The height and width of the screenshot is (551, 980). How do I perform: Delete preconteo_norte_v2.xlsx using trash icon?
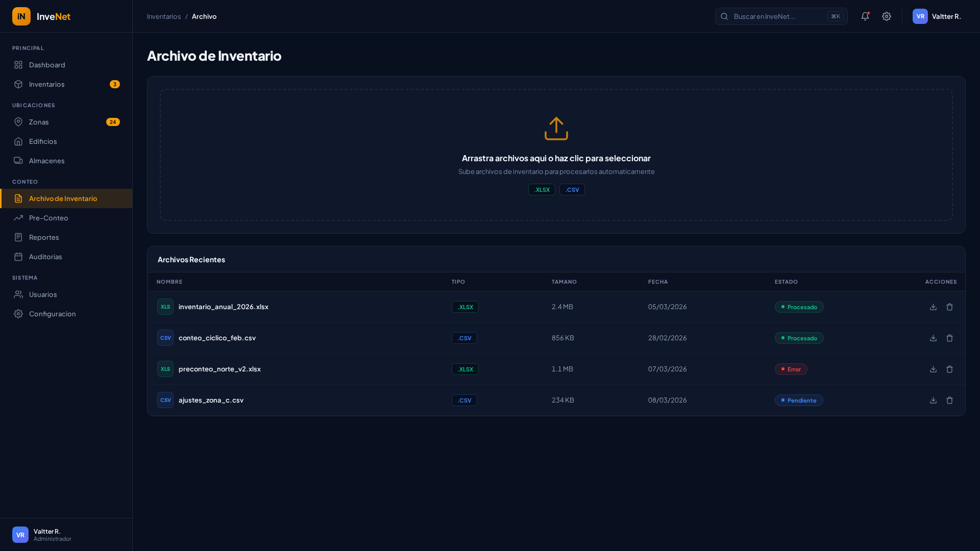(x=949, y=369)
